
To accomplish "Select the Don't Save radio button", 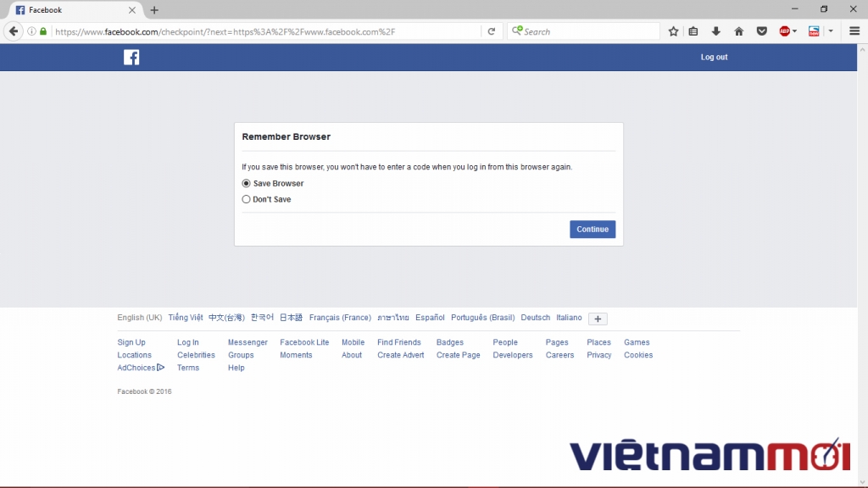I will (x=246, y=199).
